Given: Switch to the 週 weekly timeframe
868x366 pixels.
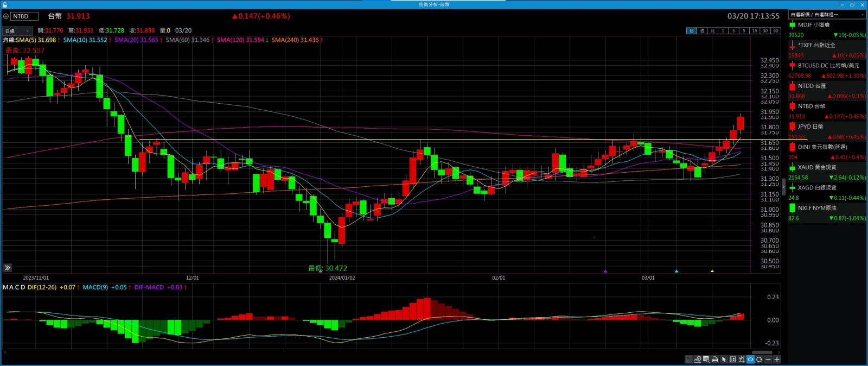Looking at the screenshot, I should [x=702, y=31].
